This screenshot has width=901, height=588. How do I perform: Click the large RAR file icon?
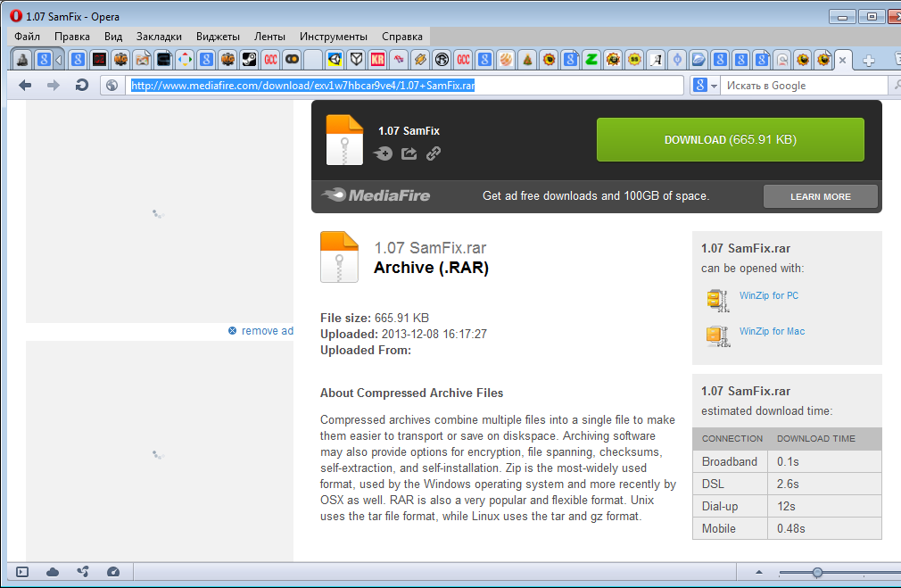(x=339, y=257)
